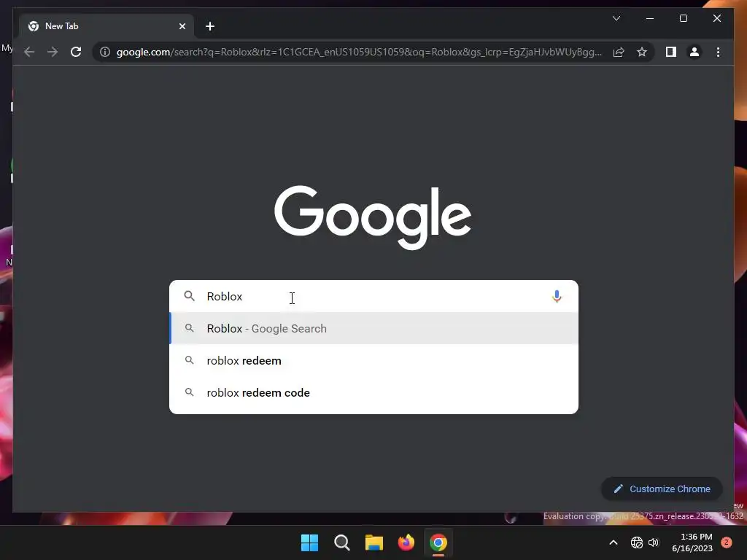Reload the current page
This screenshot has width=747, height=560.
click(76, 52)
